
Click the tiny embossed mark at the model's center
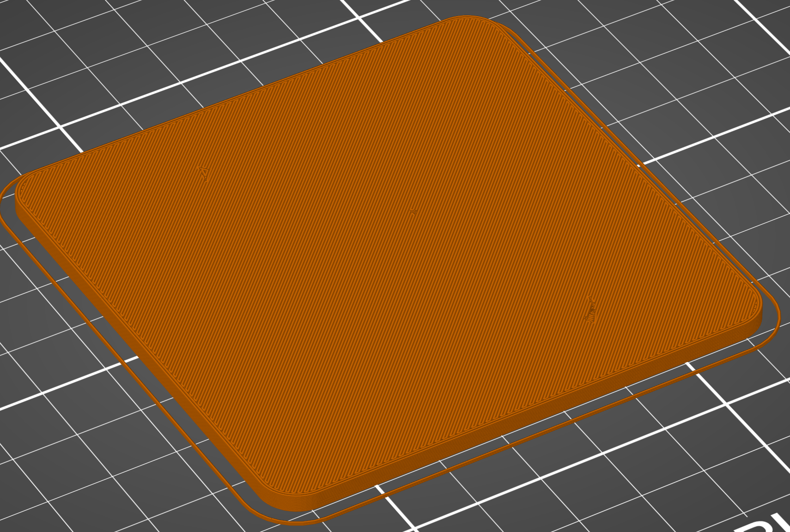click(x=413, y=210)
